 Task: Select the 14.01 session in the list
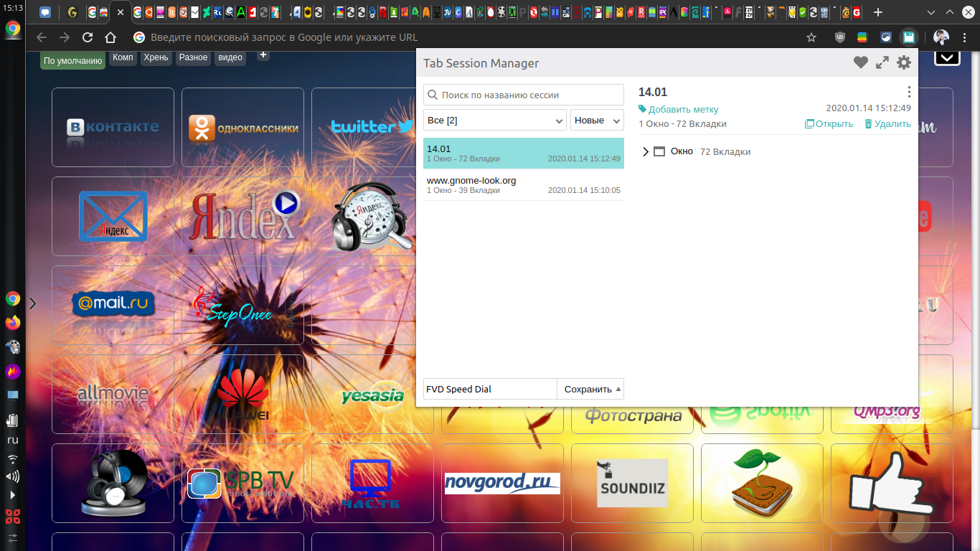(524, 153)
